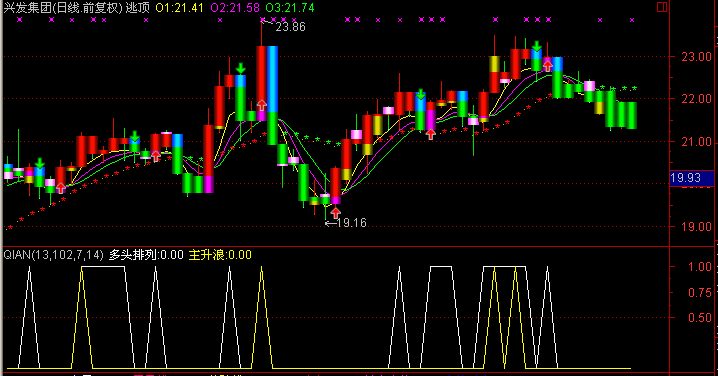
Task: Click the 23.86 high price annotation
Action: point(290,27)
